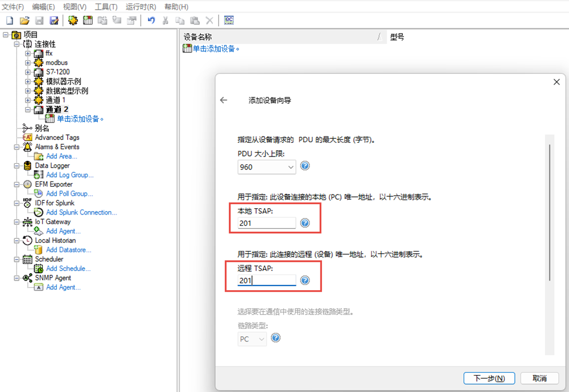
Task: Click the New Channel gear icon in toolbar
Action: tap(73, 20)
